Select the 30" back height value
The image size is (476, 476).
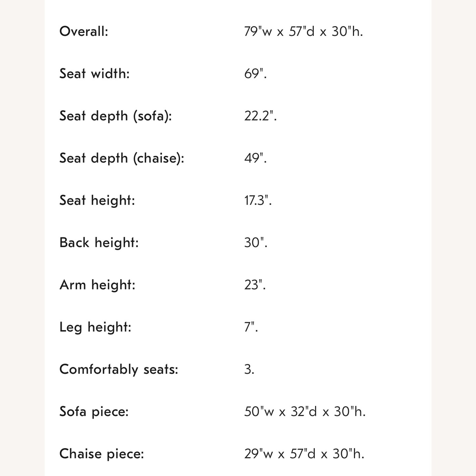[x=256, y=243]
